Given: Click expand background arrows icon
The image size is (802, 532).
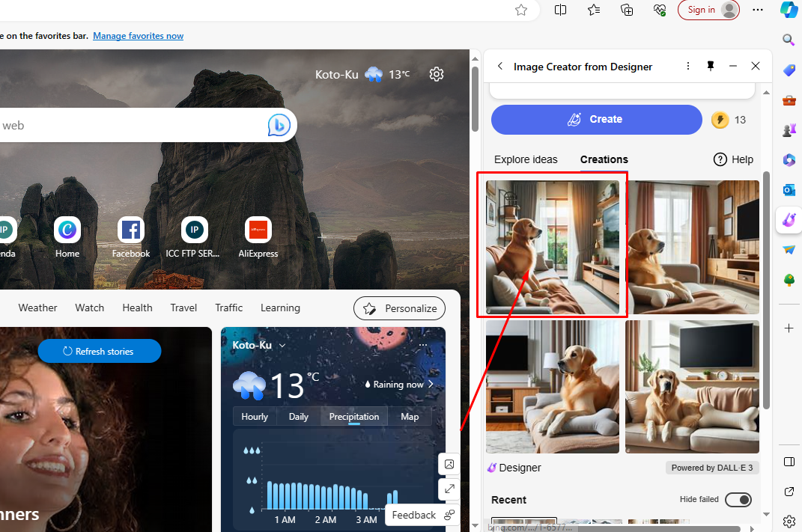Looking at the screenshot, I should click(x=449, y=489).
